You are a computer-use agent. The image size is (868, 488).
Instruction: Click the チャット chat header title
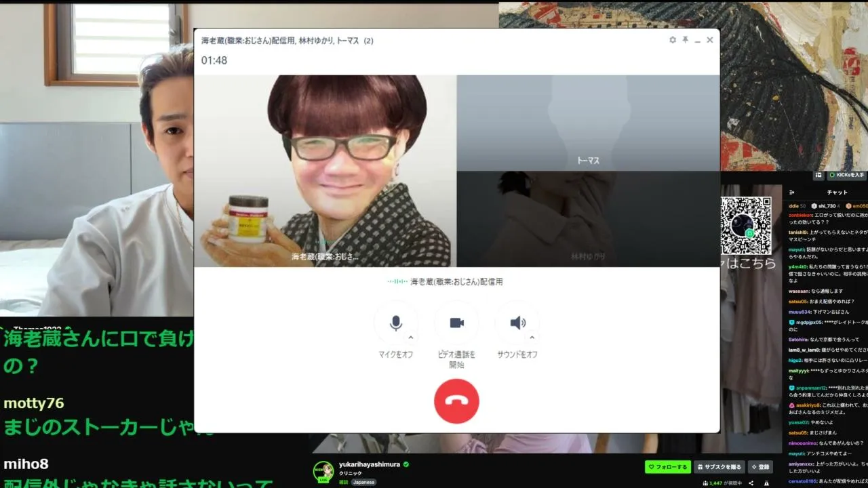837,192
